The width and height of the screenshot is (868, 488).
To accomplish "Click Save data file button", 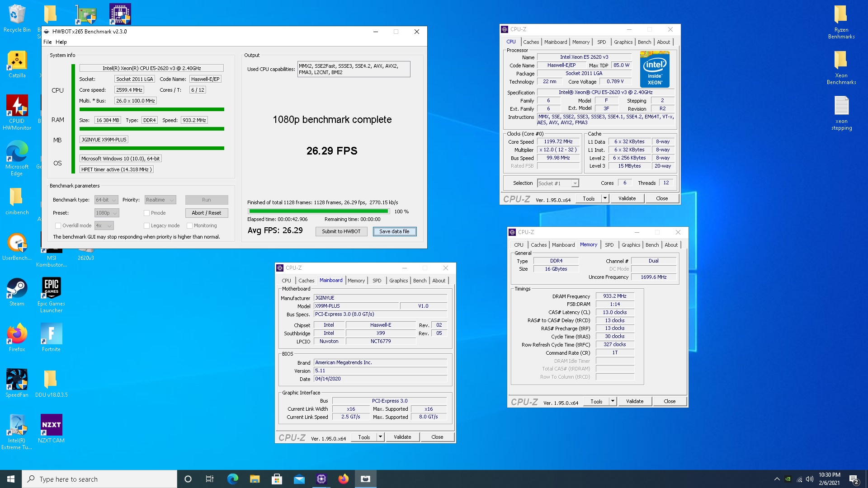I will 394,231.
